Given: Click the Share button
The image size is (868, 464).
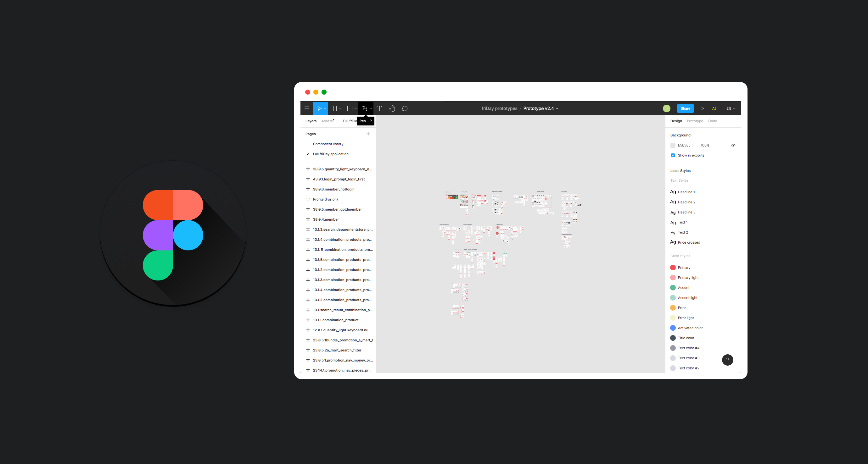Looking at the screenshot, I should click(x=685, y=108).
